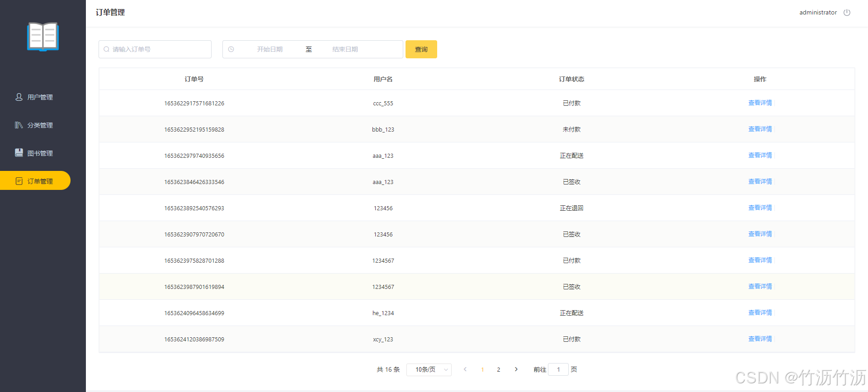Go to next page arrow
Viewport: 868px width, 392px height.
click(x=516, y=369)
